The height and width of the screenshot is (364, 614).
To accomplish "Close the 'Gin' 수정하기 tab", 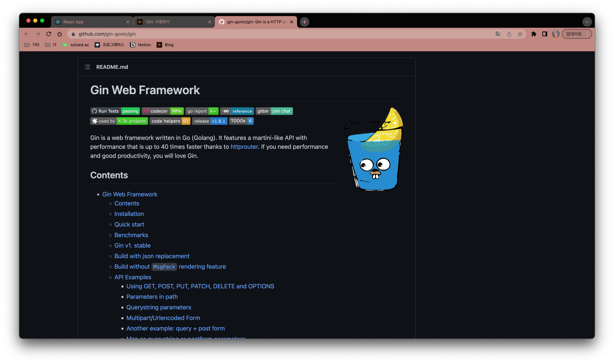I will (210, 22).
